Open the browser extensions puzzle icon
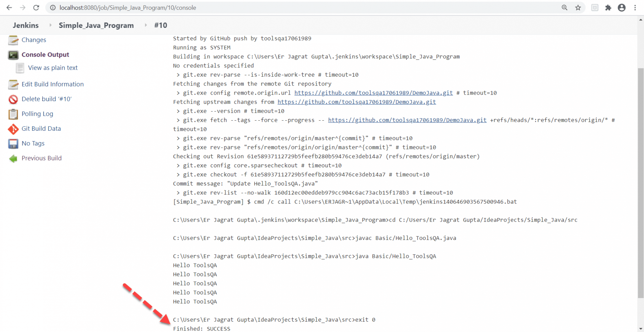 tap(608, 8)
